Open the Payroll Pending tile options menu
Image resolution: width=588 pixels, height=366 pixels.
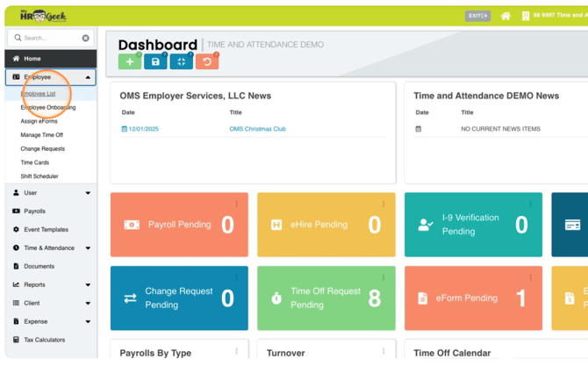(x=236, y=204)
